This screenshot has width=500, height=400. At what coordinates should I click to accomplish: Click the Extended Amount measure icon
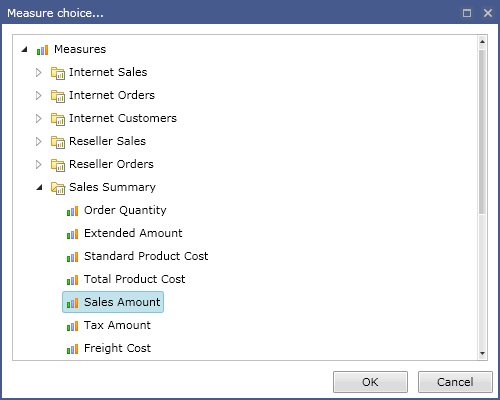pos(72,234)
